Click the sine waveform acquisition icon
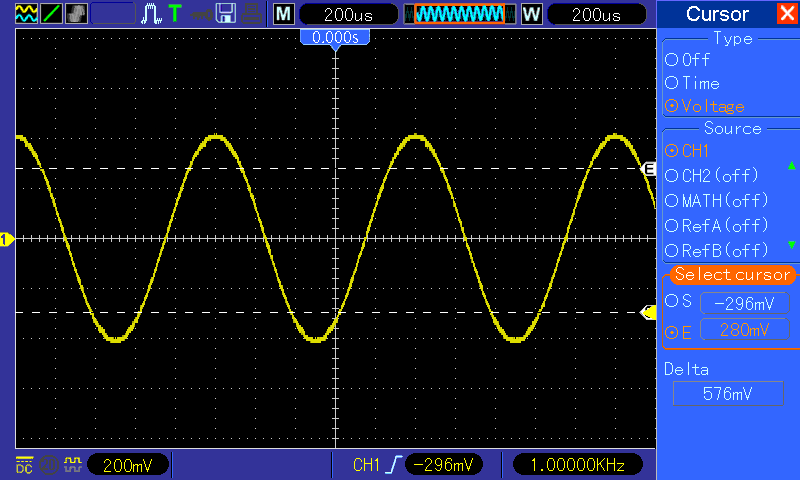The width and height of the screenshot is (800, 480). [x=27, y=13]
